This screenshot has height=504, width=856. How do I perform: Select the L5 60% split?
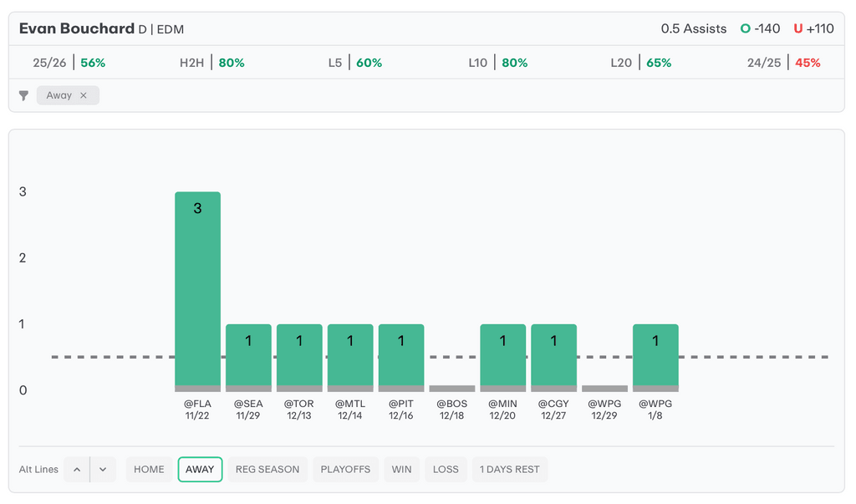[355, 63]
